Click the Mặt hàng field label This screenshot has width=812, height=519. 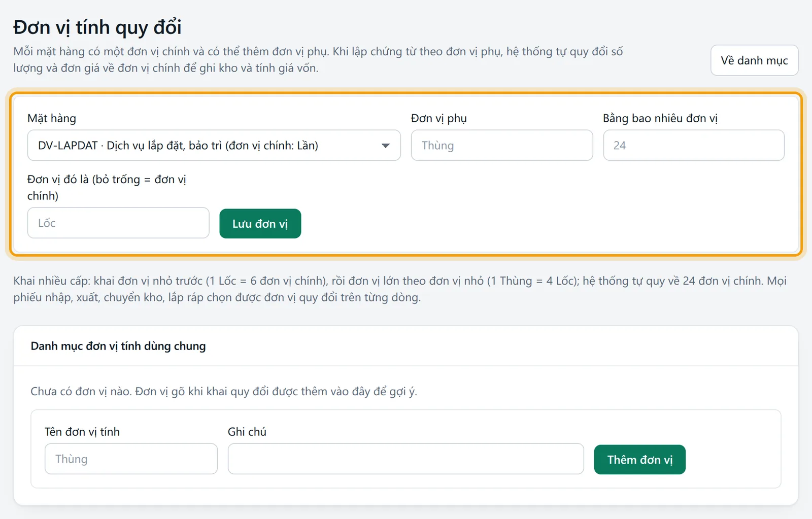(x=52, y=118)
